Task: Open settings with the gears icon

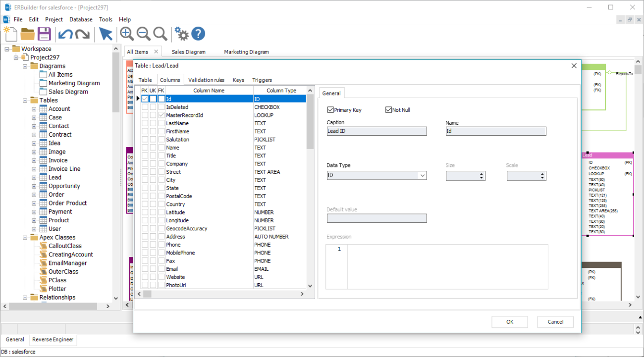Action: click(x=182, y=34)
